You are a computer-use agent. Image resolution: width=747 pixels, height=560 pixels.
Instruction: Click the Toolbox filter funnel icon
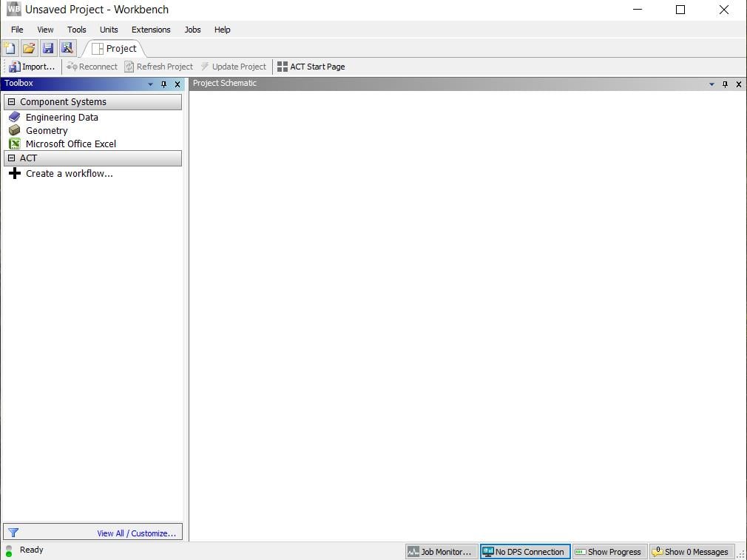[13, 533]
